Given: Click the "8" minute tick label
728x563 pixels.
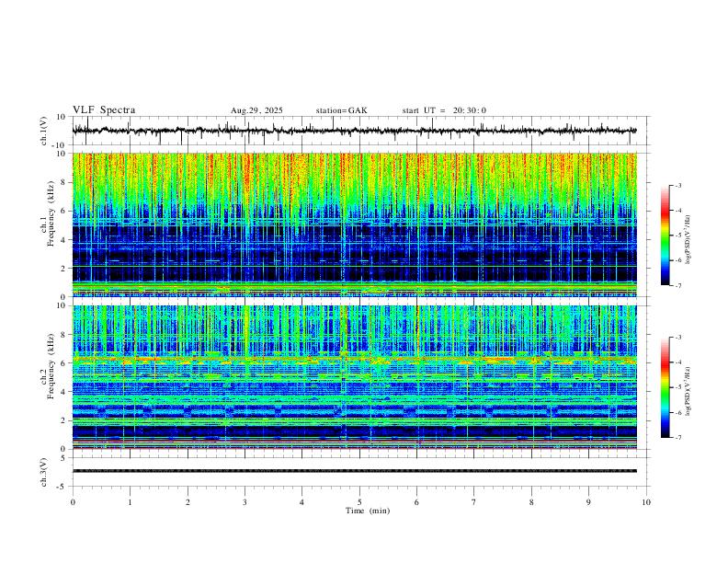Looking at the screenshot, I should tap(531, 502).
